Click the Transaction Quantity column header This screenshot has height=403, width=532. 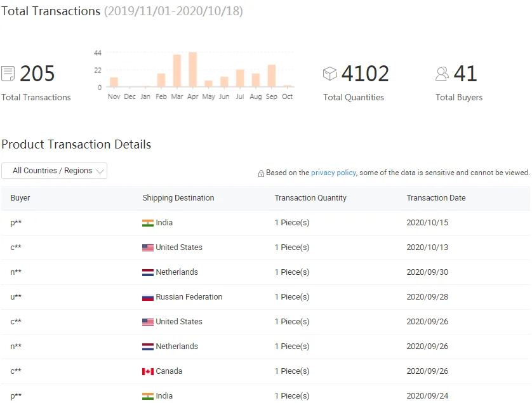click(x=310, y=198)
